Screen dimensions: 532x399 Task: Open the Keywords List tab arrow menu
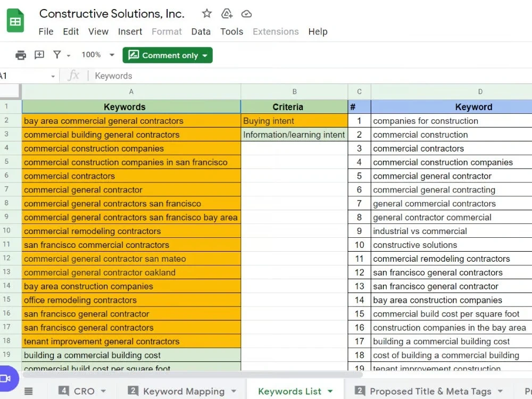pyautogui.click(x=330, y=391)
